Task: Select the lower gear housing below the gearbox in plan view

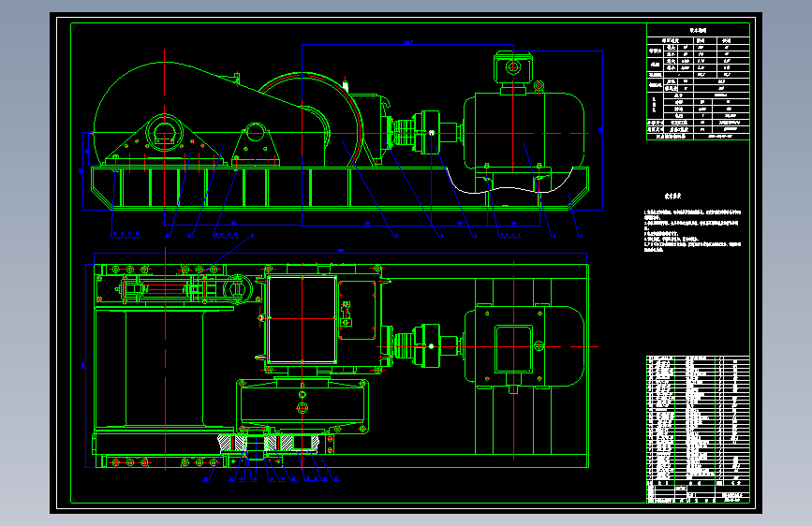Action: (303, 406)
